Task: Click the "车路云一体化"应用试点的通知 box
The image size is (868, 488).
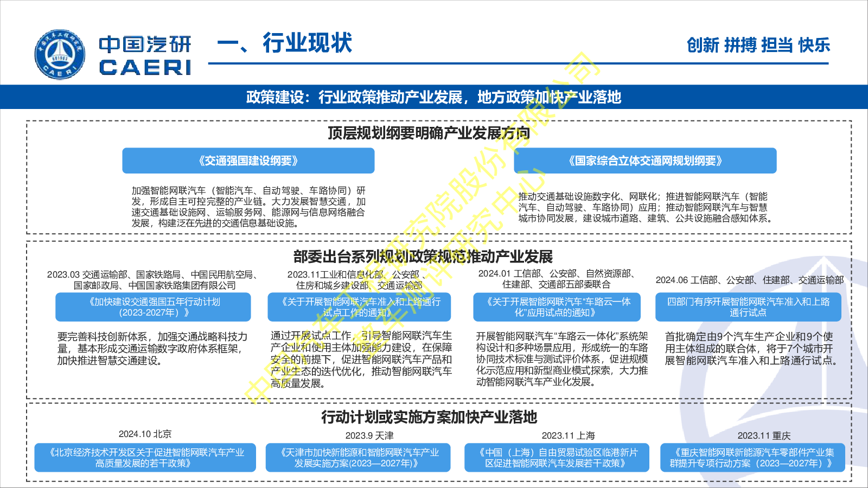Action: (557, 307)
